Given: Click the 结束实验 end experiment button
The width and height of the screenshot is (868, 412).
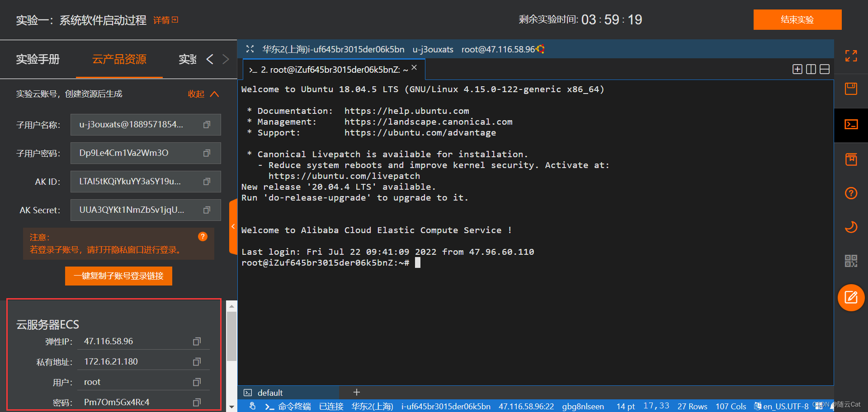Looking at the screenshot, I should coord(797,20).
